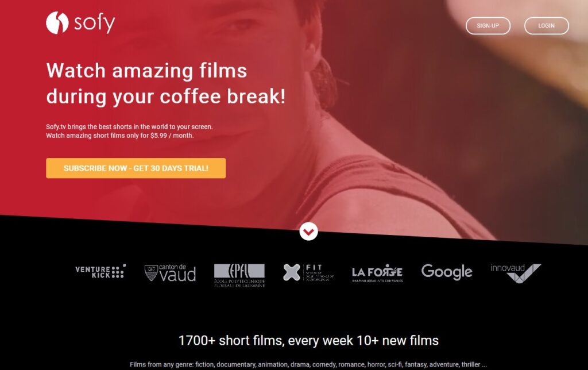Click the EPFL logo
The image size is (588, 370).
239,275
